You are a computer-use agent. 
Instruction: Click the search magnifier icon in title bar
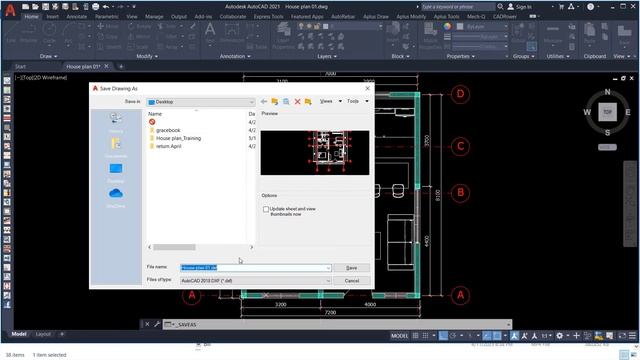click(x=500, y=7)
